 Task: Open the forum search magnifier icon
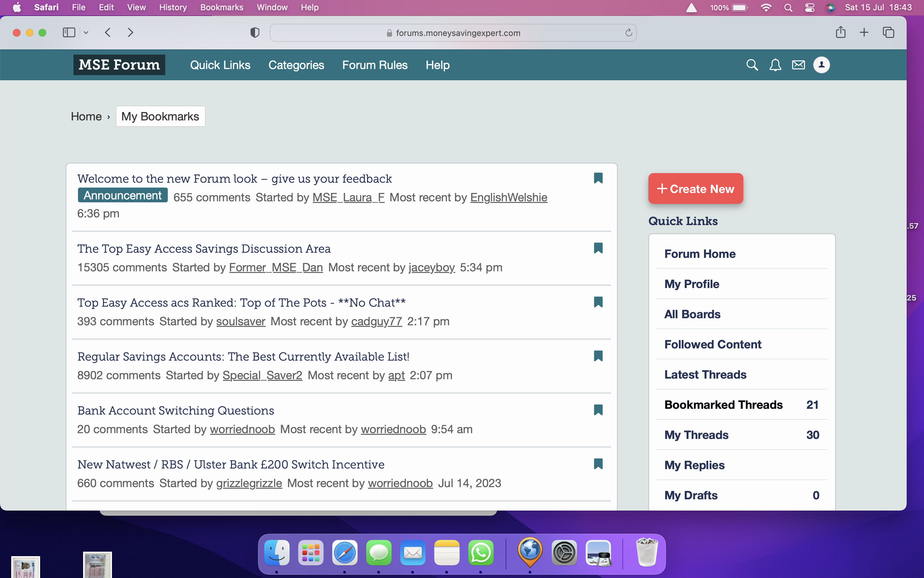pos(752,65)
